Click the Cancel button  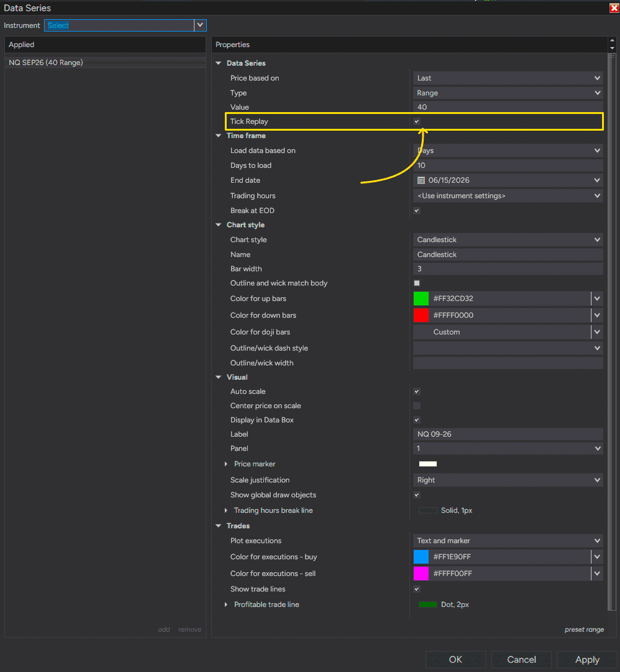tap(522, 660)
